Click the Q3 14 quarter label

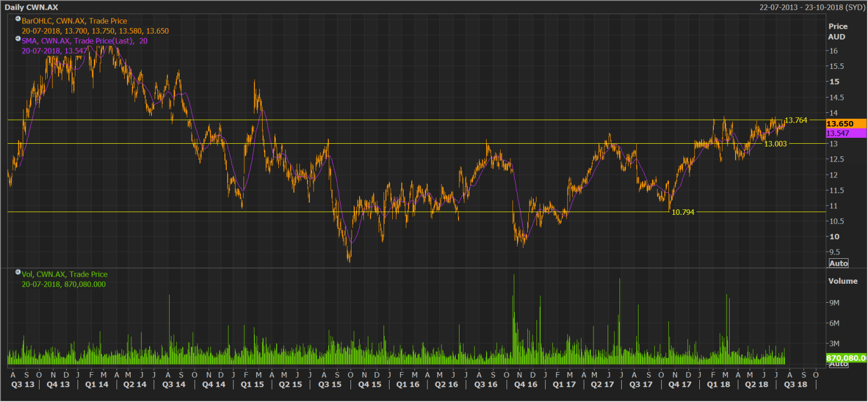coord(174,385)
